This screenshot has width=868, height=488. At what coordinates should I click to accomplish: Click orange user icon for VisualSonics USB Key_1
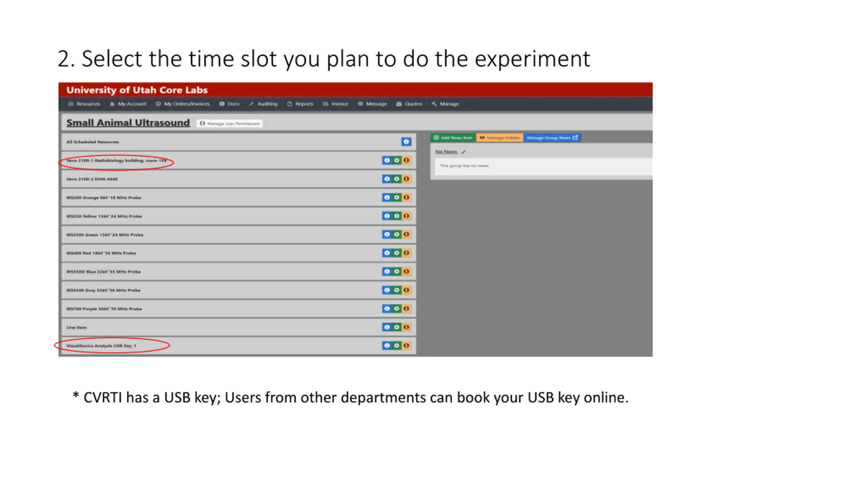click(x=406, y=345)
